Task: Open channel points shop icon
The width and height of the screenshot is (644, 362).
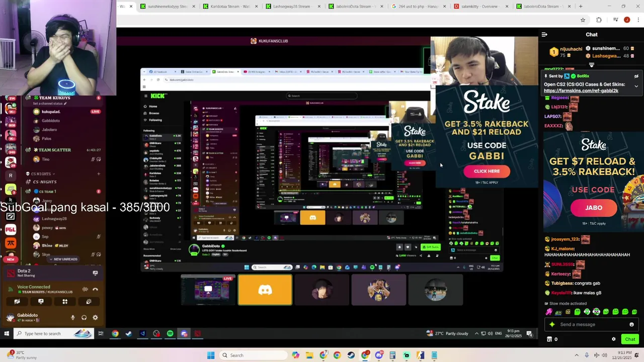Action: point(549,339)
